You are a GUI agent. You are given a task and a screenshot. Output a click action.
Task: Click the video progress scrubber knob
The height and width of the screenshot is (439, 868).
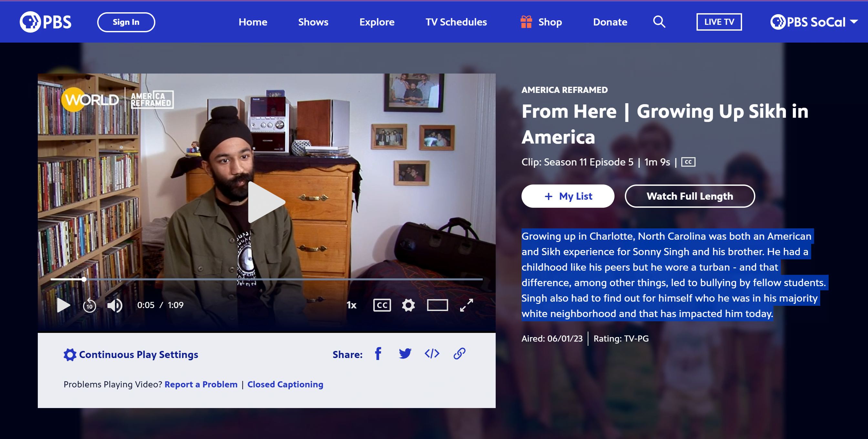(x=84, y=279)
